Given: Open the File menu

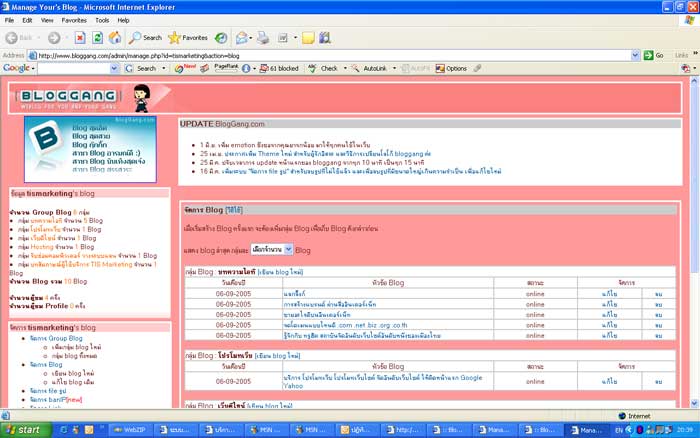Looking at the screenshot, I should point(9,20).
